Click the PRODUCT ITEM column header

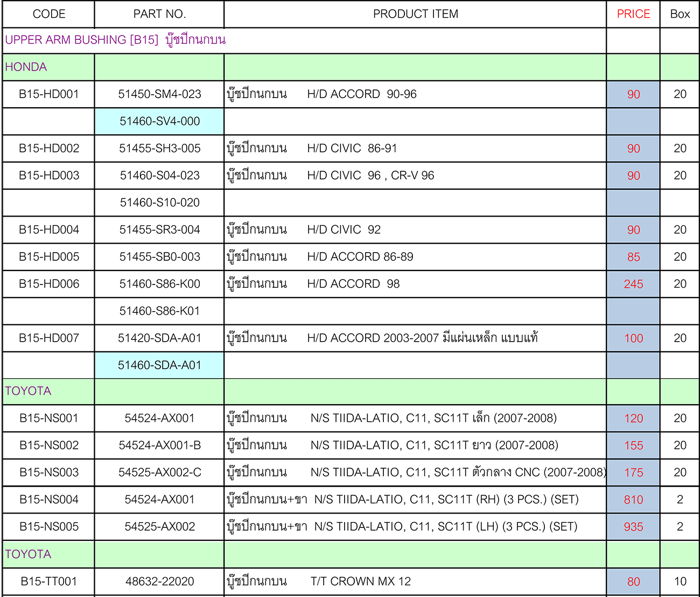click(x=415, y=14)
